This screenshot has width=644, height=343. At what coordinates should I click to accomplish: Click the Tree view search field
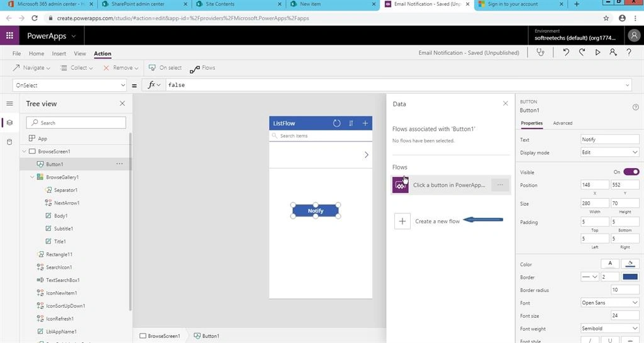[76, 123]
